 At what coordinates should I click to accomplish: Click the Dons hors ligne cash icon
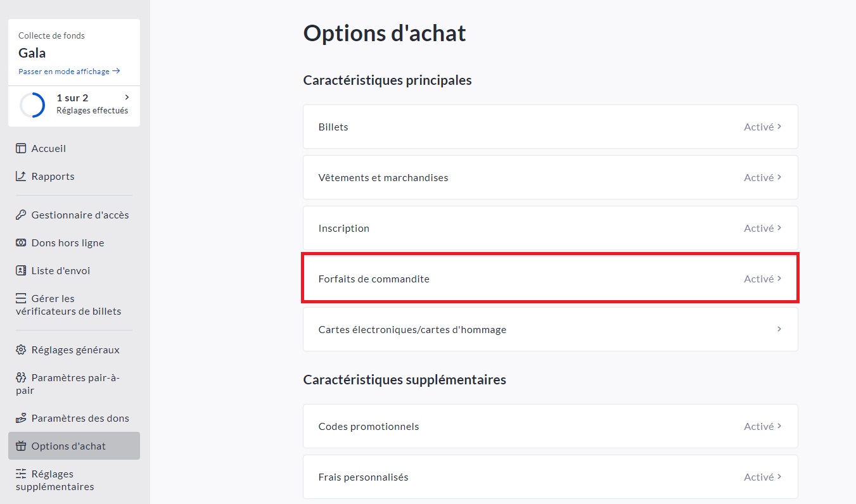pyautogui.click(x=21, y=243)
